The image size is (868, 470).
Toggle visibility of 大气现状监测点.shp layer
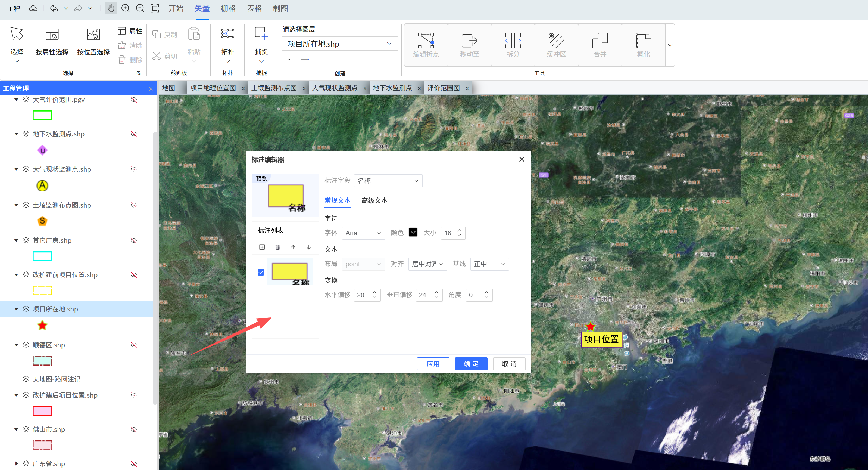(x=134, y=169)
